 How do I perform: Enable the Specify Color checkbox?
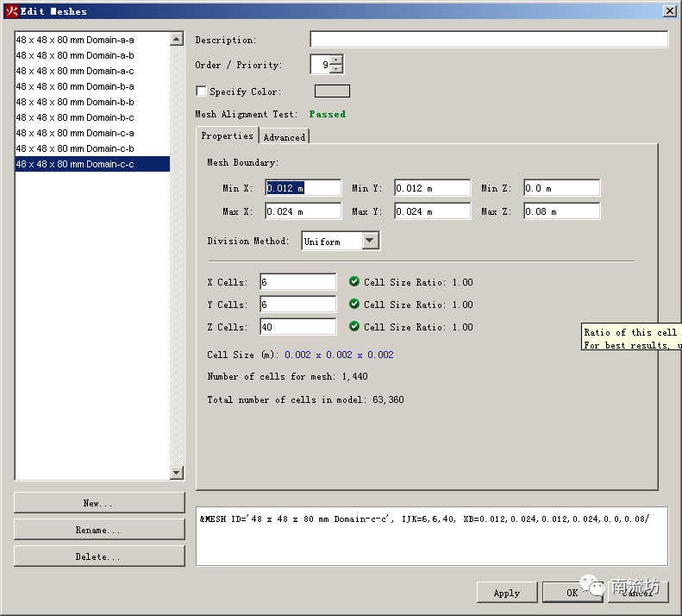point(202,91)
